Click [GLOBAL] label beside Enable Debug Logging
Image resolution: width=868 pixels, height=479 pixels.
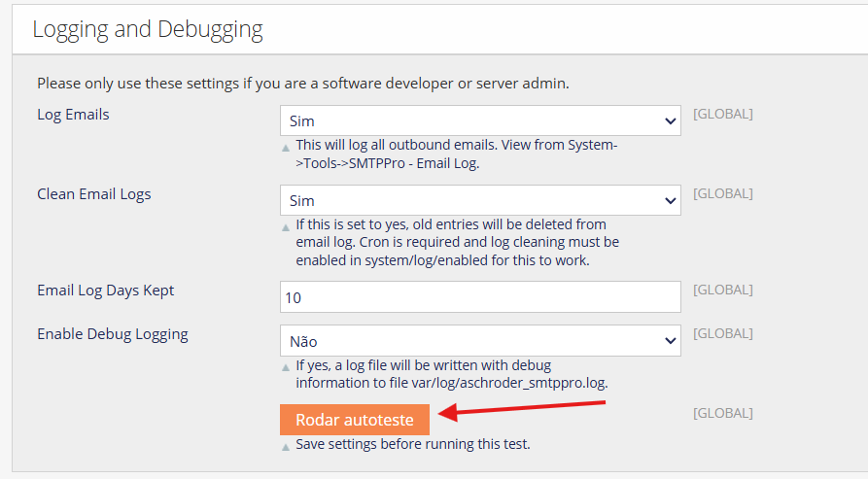tap(722, 333)
